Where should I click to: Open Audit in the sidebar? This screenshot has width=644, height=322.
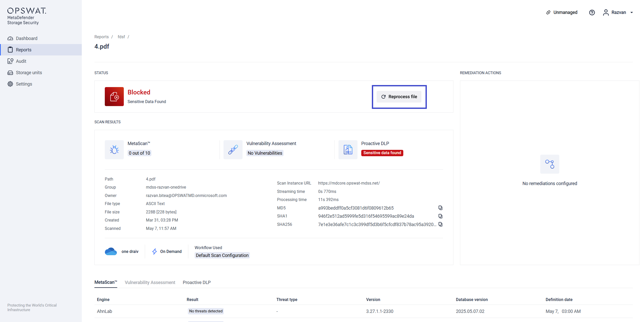[x=41, y=61]
